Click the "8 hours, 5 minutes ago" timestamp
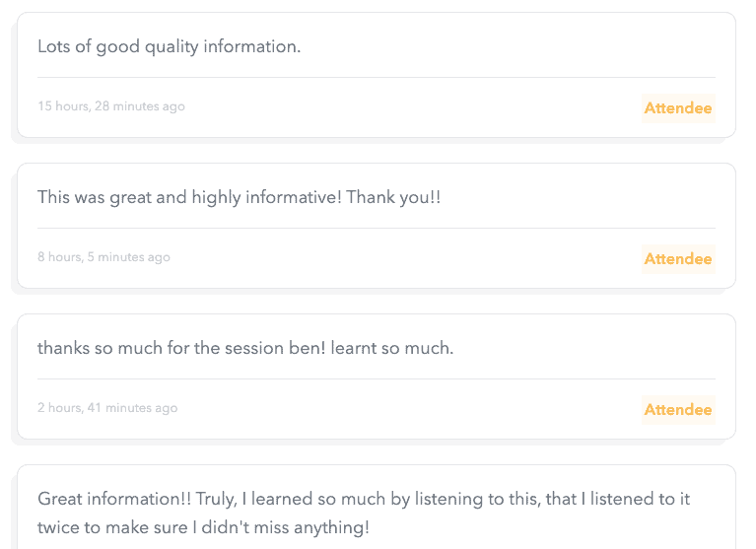 (x=103, y=257)
